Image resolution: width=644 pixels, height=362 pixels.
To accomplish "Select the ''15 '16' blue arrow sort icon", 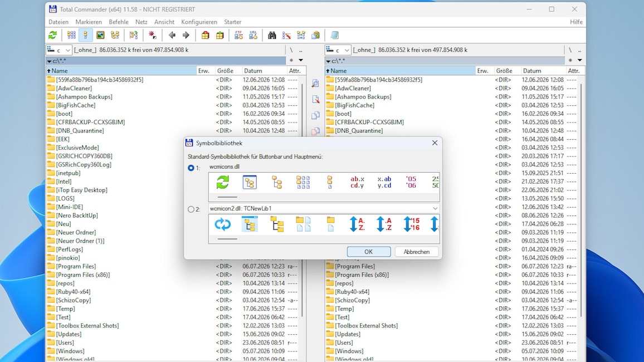I will [412, 224].
